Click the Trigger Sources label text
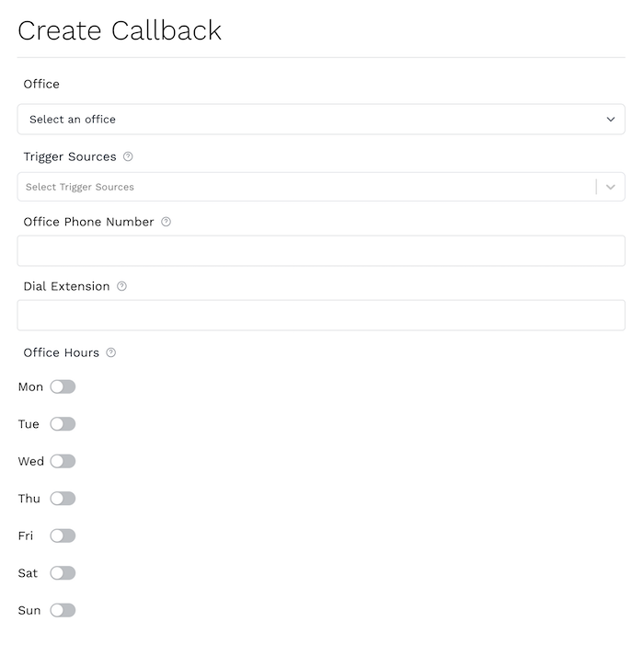The image size is (644, 656). (70, 157)
